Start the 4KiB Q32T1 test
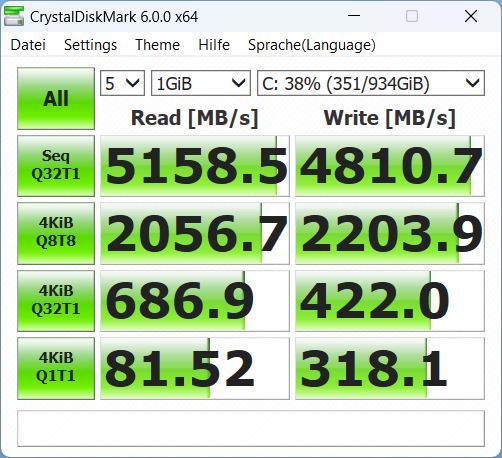Viewport: 502px width, 458px height. 56,301
